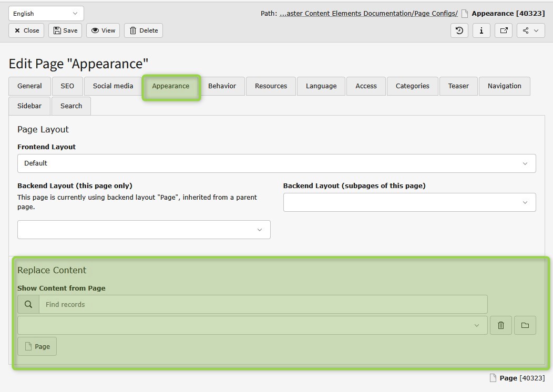Go to the Categories tab
The width and height of the screenshot is (553, 392).
[x=412, y=86]
